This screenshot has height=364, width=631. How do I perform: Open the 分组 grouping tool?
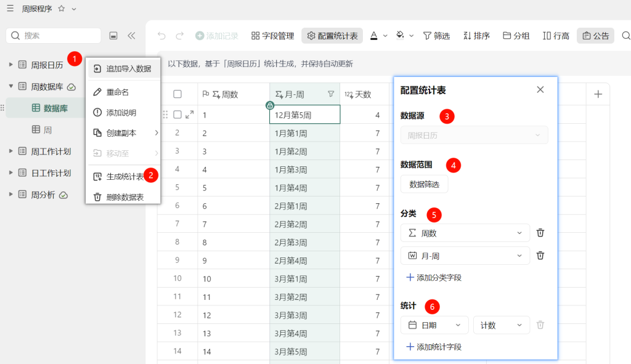point(516,36)
